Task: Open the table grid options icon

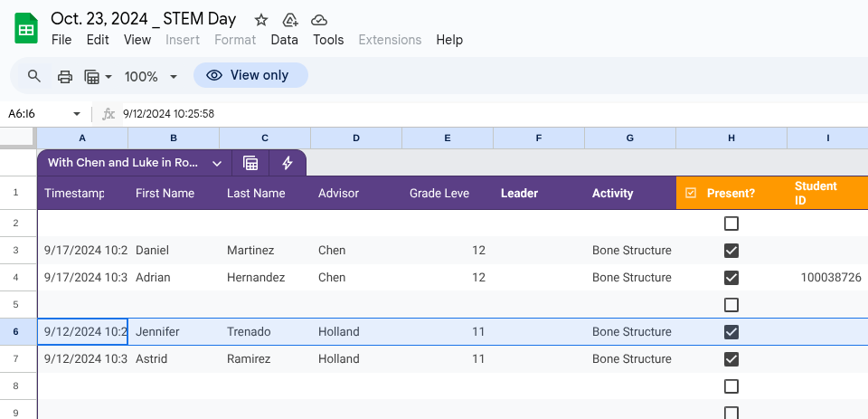Action: (251, 163)
